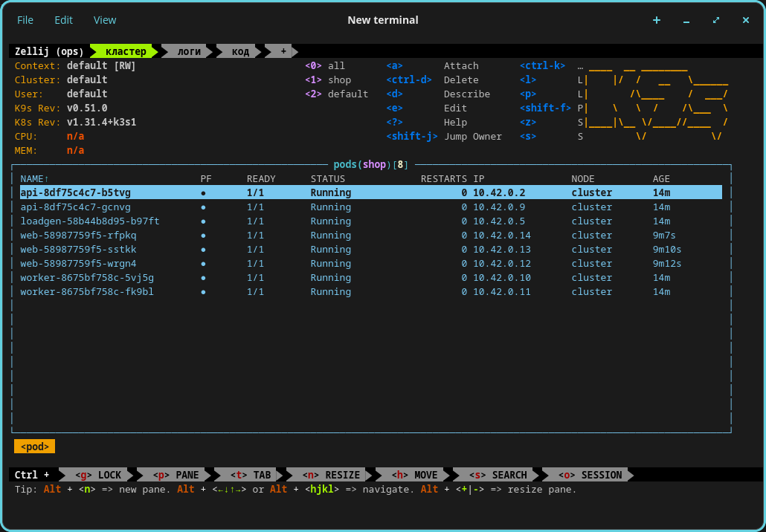Open the View menu
766x532 pixels.
105,20
